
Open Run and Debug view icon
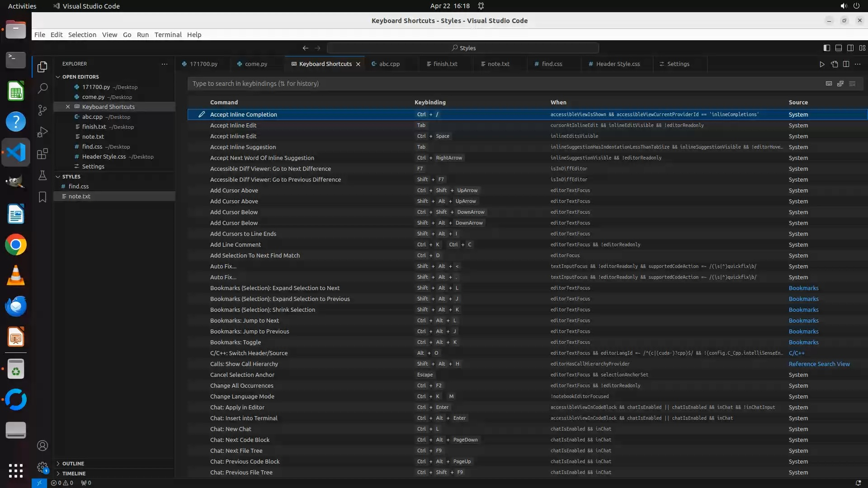pyautogui.click(x=42, y=132)
